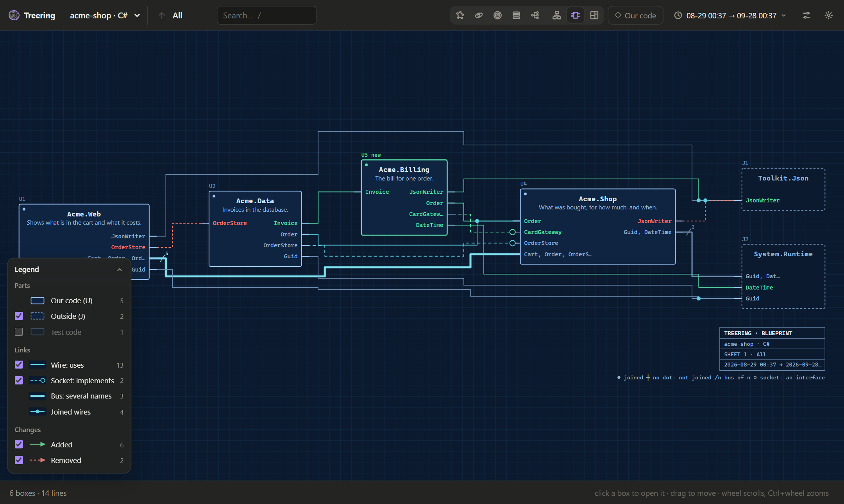Toggle the Our code filter
This screenshot has height=504, width=844.
(635, 15)
